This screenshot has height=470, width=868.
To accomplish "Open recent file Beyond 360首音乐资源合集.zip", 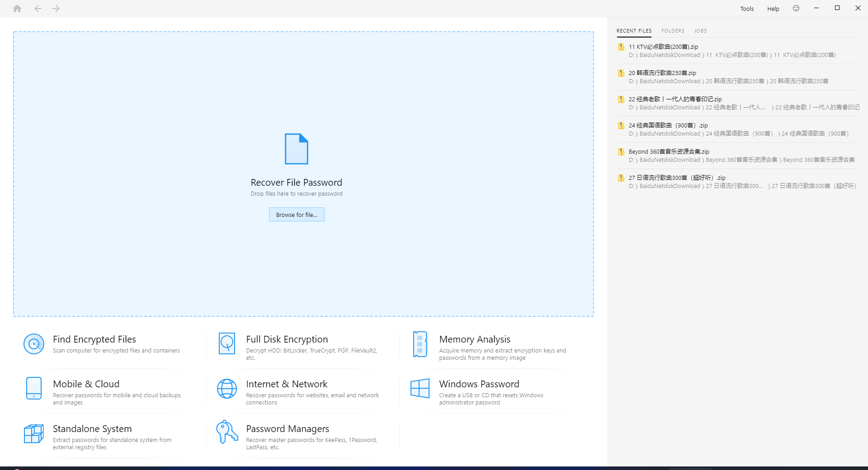I will 669,151.
